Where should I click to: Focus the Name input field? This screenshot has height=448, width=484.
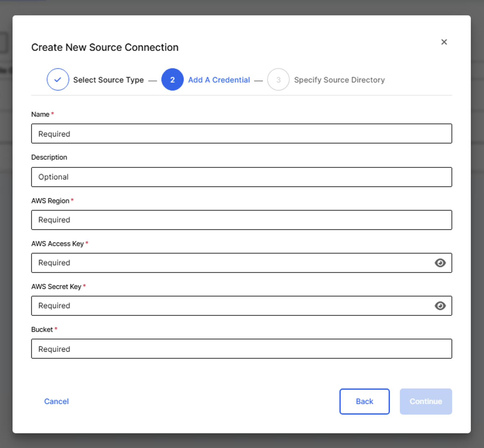[x=241, y=134]
